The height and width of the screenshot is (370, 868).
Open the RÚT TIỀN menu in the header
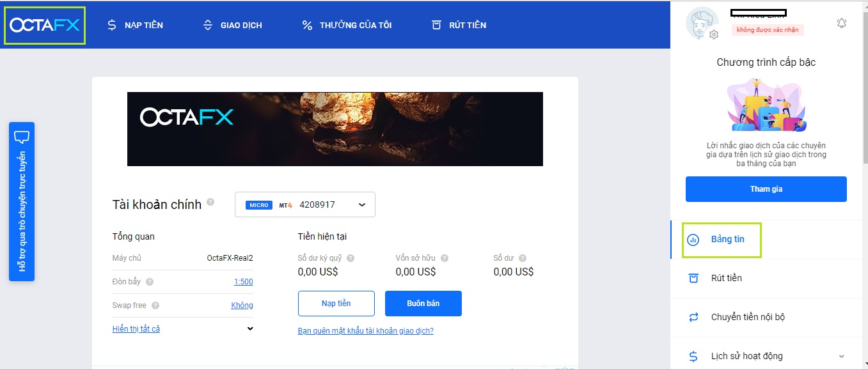click(x=459, y=26)
